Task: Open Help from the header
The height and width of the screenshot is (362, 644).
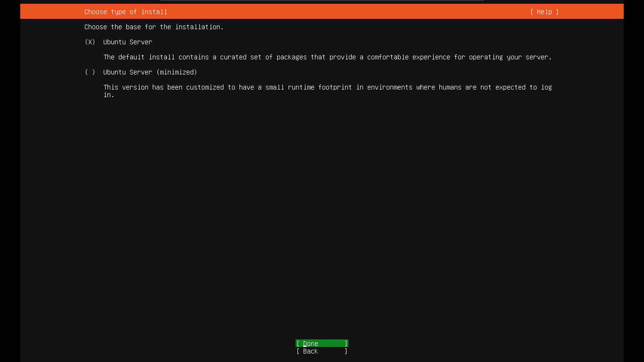Action: (x=544, y=12)
